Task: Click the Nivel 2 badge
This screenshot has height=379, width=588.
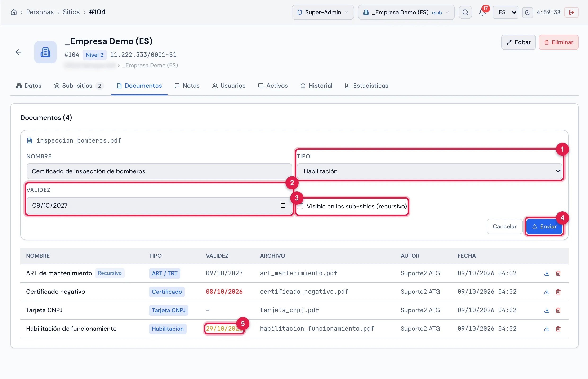Action: (94, 55)
